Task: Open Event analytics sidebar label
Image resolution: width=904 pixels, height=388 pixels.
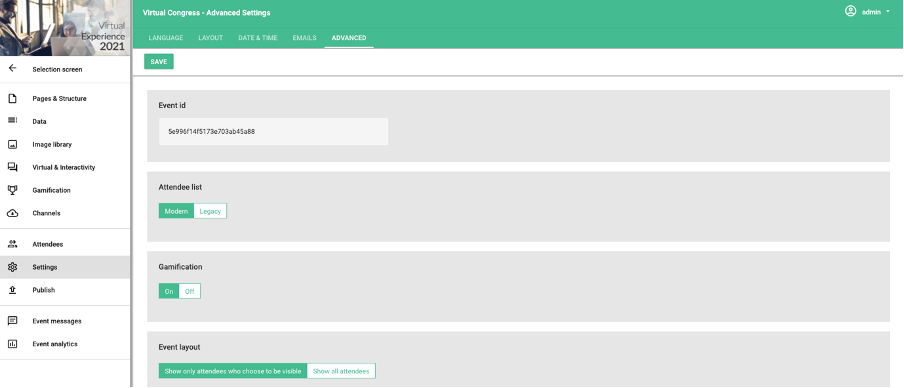Action: point(55,344)
